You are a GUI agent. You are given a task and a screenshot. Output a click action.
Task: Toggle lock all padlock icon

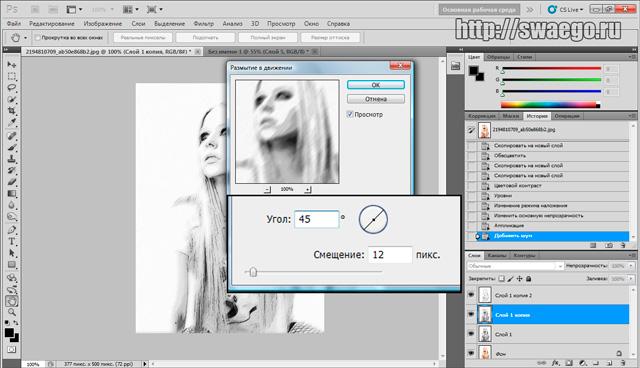pos(528,279)
